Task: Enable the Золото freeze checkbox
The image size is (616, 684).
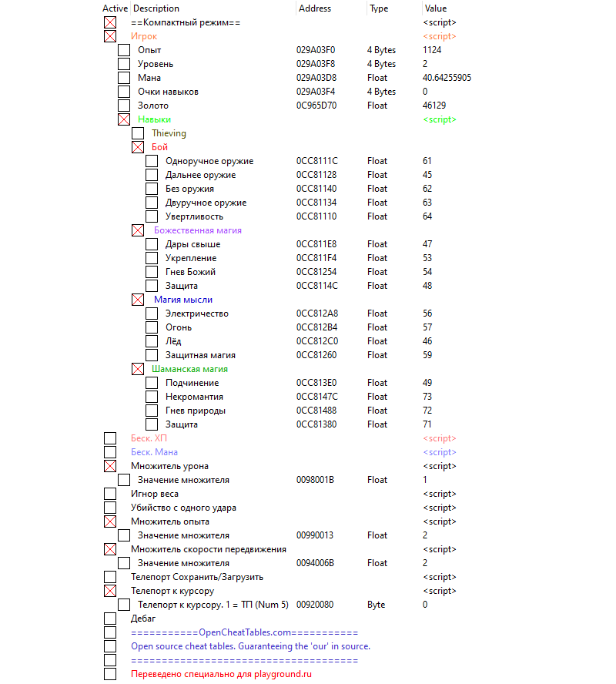Action: click(124, 106)
